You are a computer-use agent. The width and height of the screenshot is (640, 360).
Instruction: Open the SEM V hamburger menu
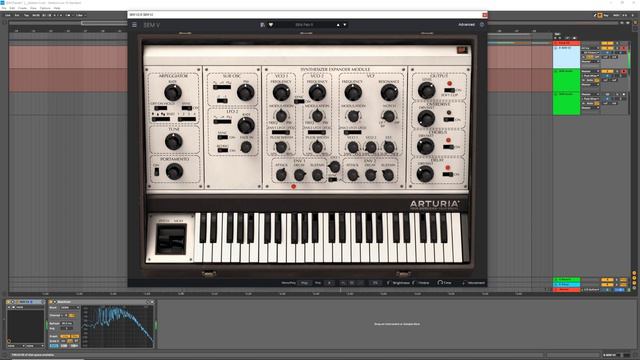click(134, 25)
